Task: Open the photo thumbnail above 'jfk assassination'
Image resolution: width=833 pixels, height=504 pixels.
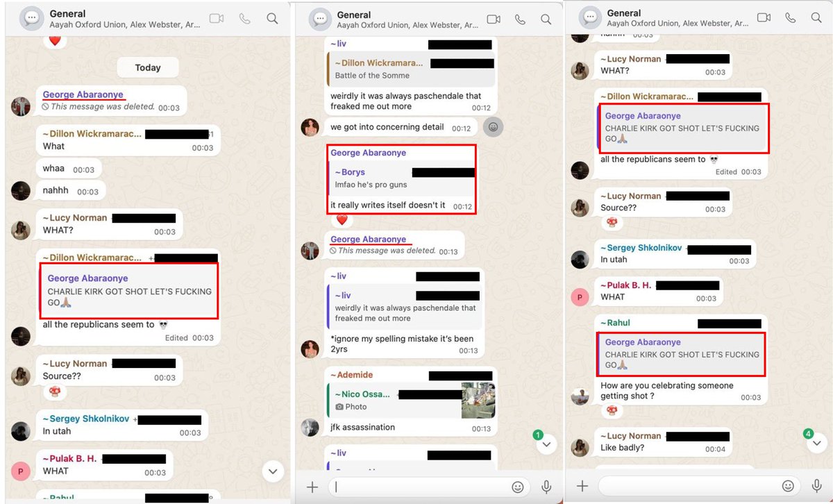Action: (478, 400)
